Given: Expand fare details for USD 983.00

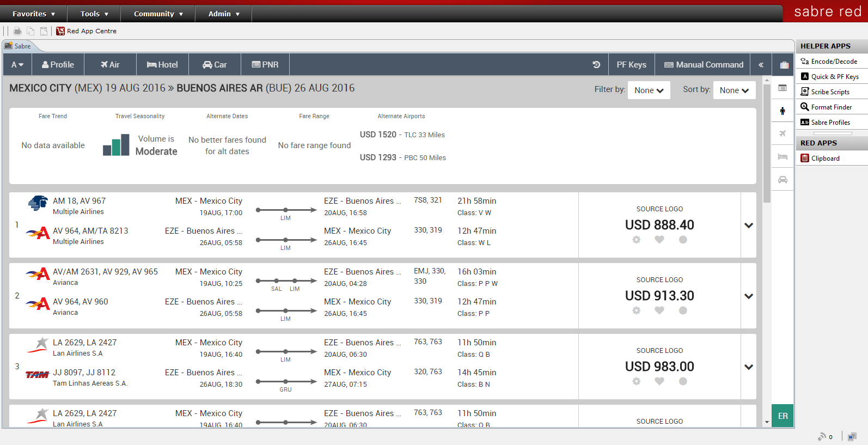Looking at the screenshot, I should click(x=749, y=367).
